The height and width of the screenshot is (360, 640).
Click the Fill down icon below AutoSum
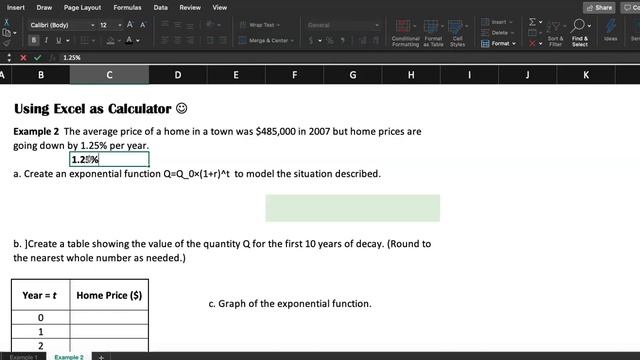point(532,33)
